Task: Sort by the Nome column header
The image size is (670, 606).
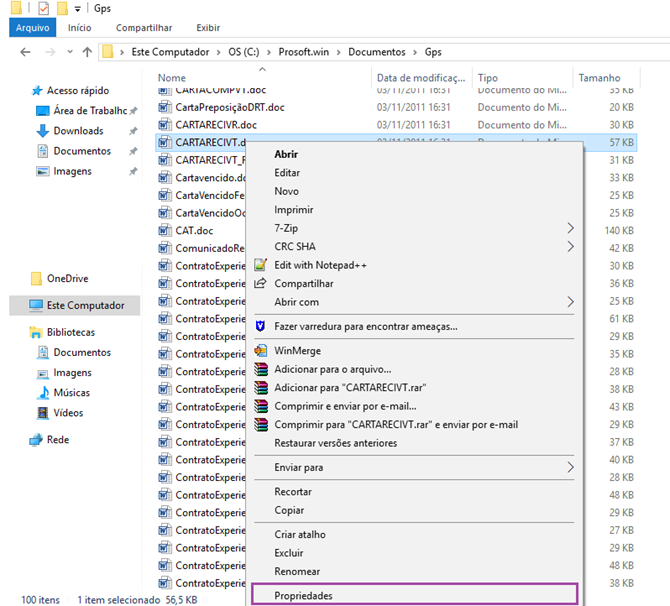Action: click(x=172, y=78)
